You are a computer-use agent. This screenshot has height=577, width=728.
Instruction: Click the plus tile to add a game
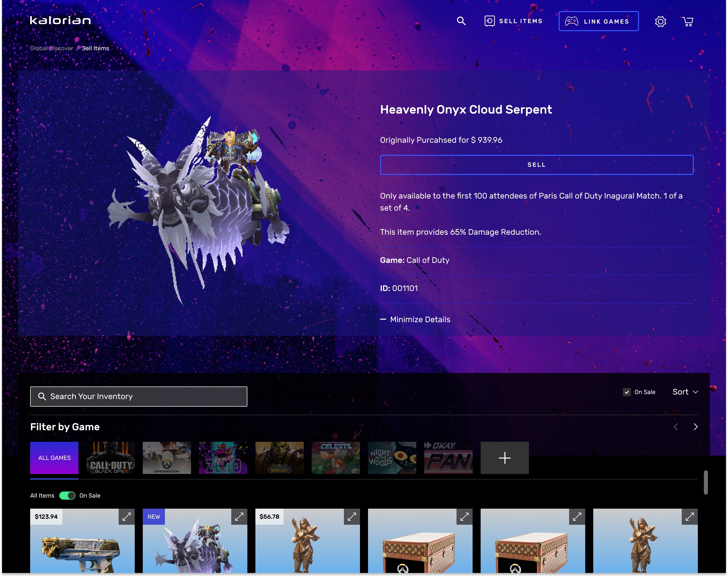coord(505,458)
